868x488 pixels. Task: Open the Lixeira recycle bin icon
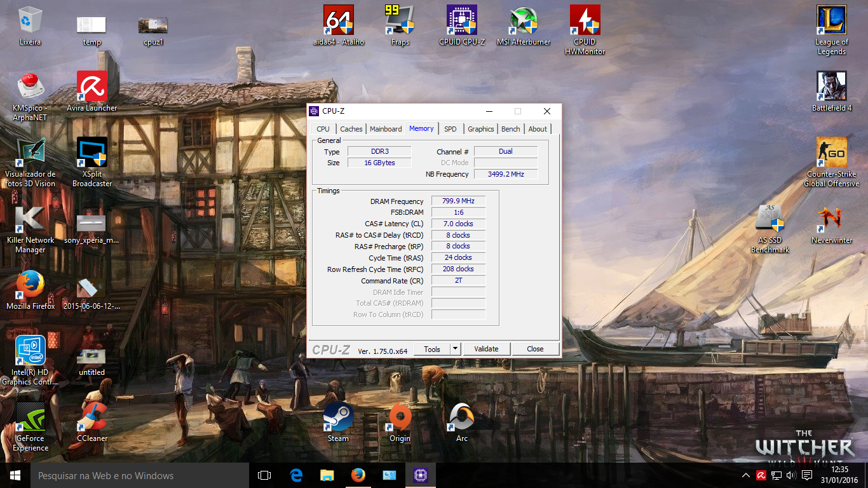tap(30, 26)
